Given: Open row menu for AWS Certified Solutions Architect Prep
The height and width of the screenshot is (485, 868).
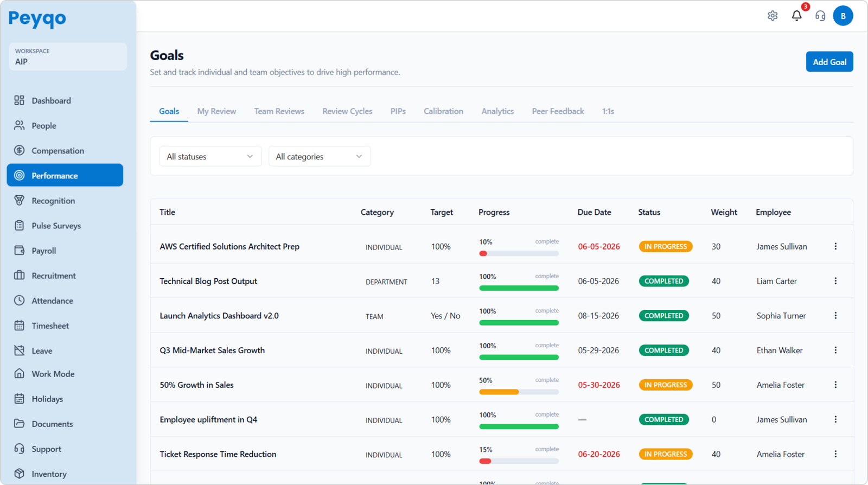Looking at the screenshot, I should pyautogui.click(x=835, y=246).
